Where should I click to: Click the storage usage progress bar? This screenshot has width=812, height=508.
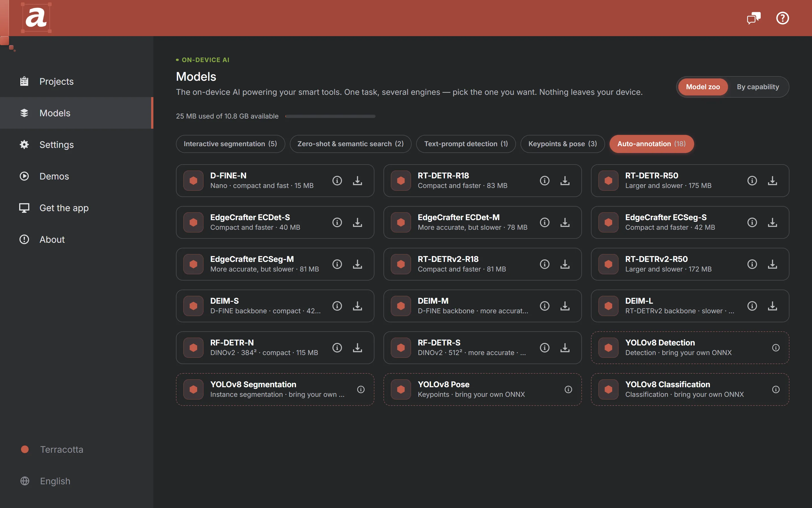pos(330,116)
